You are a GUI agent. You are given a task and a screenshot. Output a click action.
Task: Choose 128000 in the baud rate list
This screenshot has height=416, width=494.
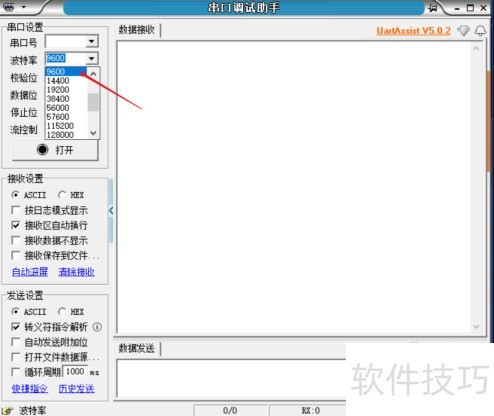66,135
